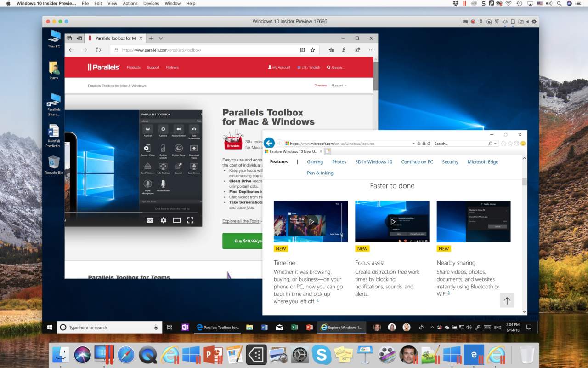Click the green Buy $19.99/year button
Viewport: 588px width, 368px height.
(243, 241)
